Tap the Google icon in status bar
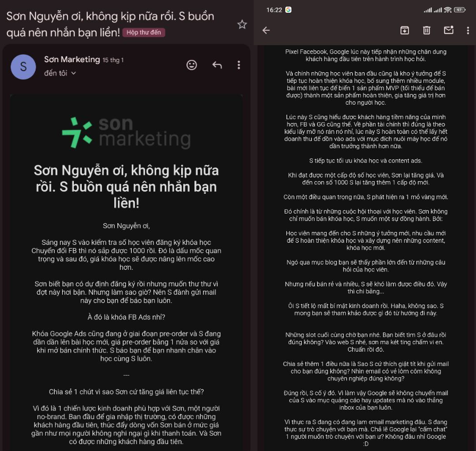 (x=288, y=10)
